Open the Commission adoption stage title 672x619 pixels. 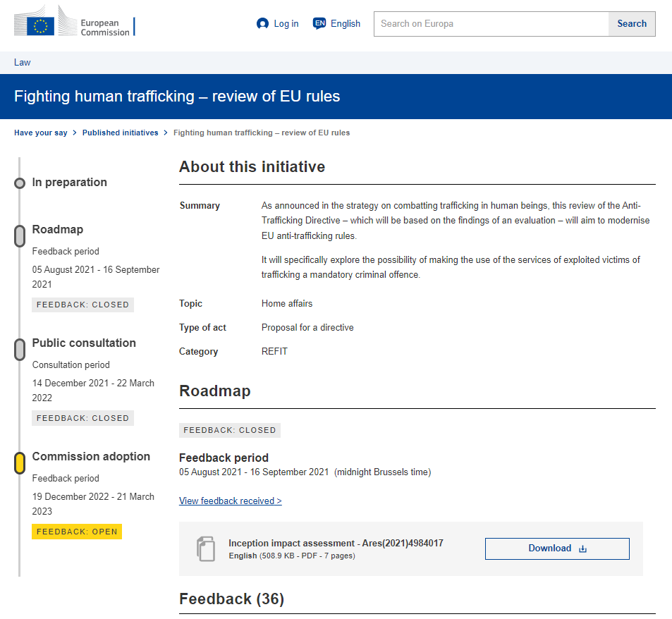[91, 457]
